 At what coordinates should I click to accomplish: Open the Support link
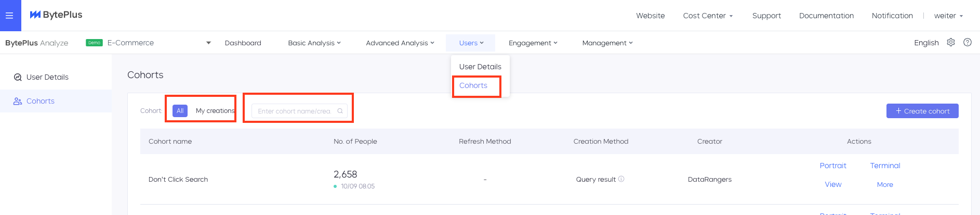[766, 16]
